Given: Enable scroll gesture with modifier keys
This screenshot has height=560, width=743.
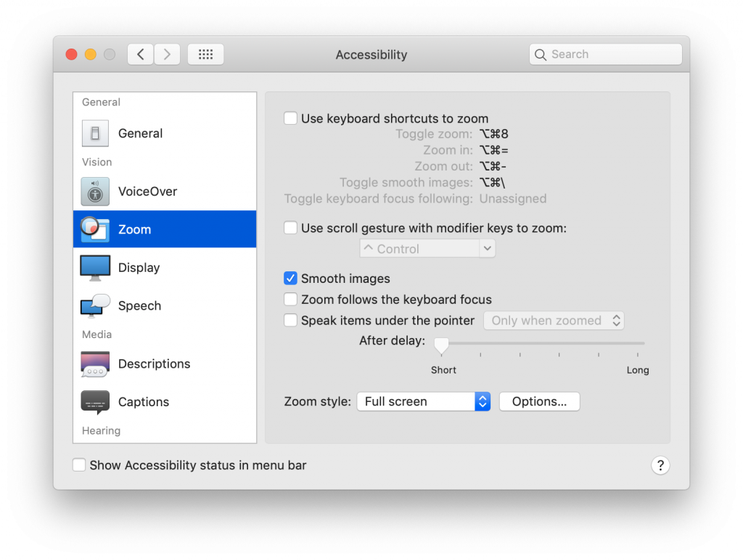Looking at the screenshot, I should pos(290,228).
